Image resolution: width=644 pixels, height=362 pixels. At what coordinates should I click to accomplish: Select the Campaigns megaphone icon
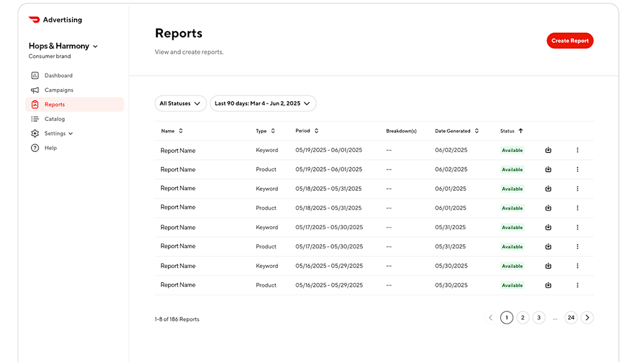pyautogui.click(x=35, y=90)
